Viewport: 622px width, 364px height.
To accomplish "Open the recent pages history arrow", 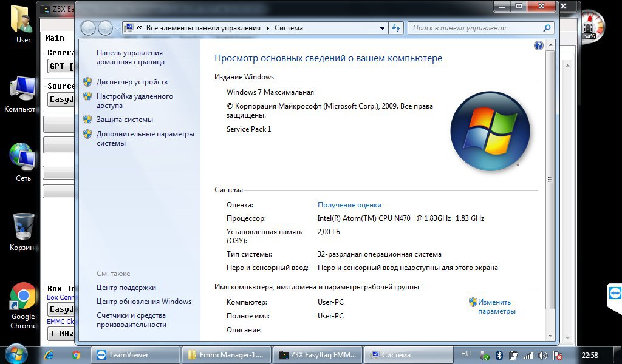I will (117, 29).
